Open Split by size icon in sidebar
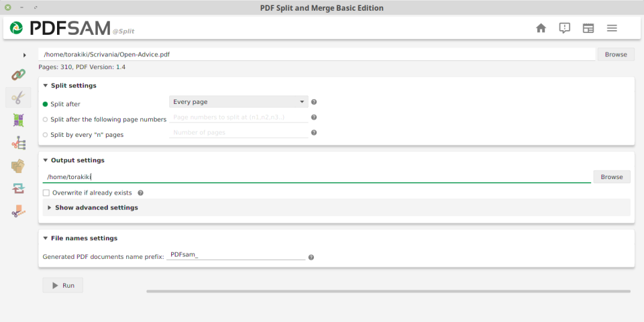Image resolution: width=644 pixels, height=322 pixels. click(18, 211)
